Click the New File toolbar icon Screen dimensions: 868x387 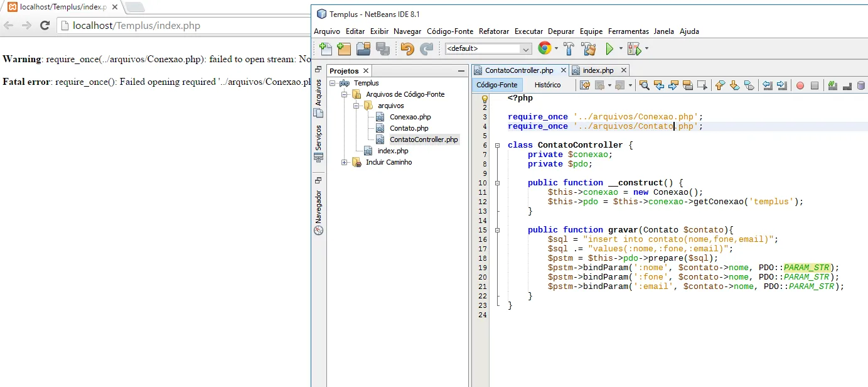pyautogui.click(x=325, y=48)
